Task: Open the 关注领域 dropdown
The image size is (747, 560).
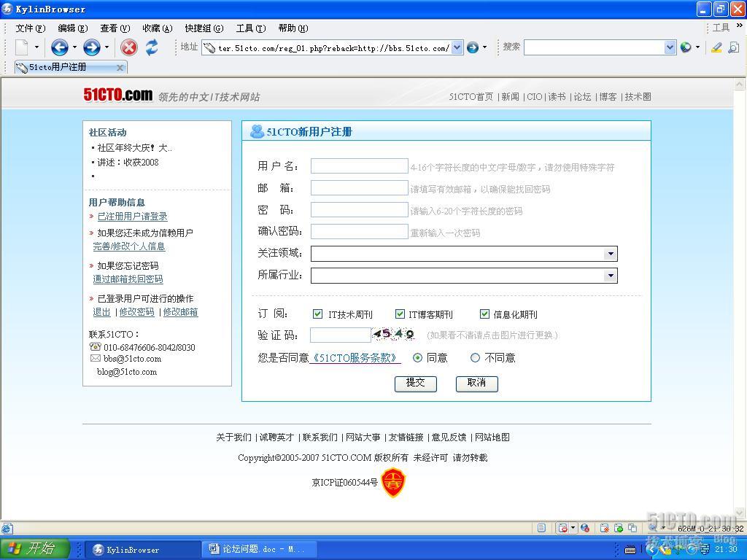Action: point(611,254)
